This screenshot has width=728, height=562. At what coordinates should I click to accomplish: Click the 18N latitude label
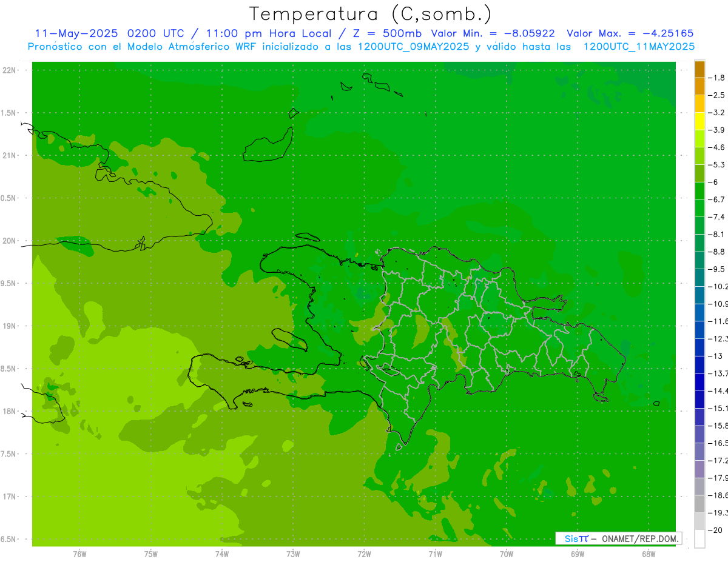click(x=8, y=411)
